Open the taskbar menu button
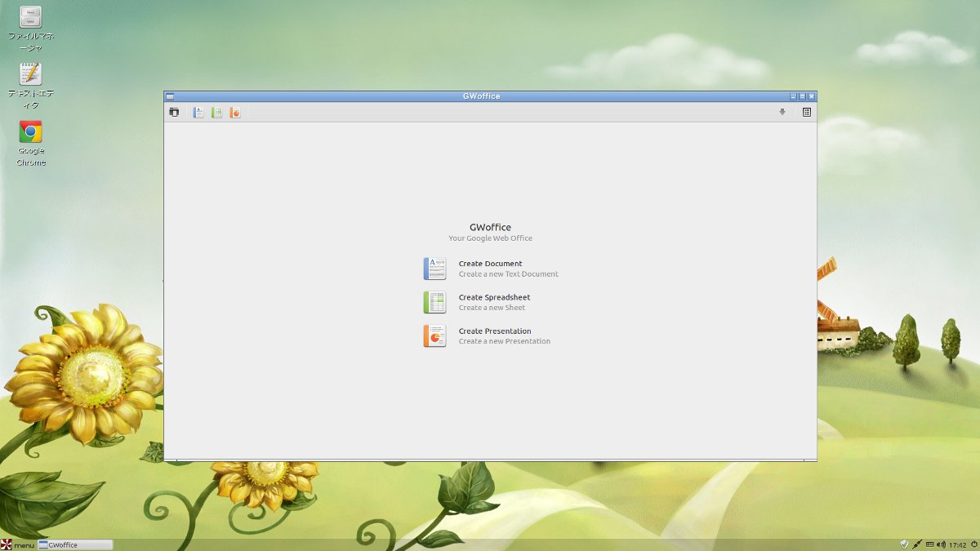 pos(17,544)
